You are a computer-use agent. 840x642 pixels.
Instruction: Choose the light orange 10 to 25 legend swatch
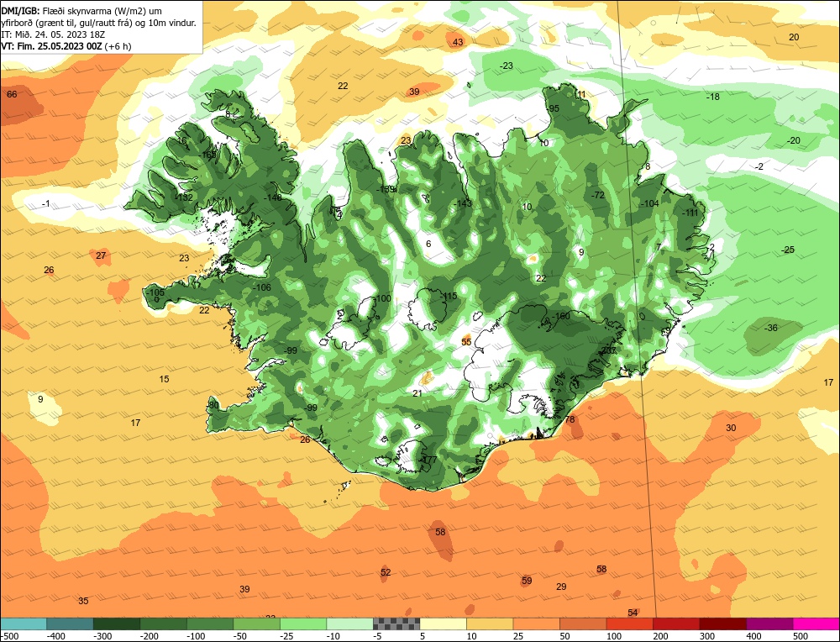(x=490, y=624)
